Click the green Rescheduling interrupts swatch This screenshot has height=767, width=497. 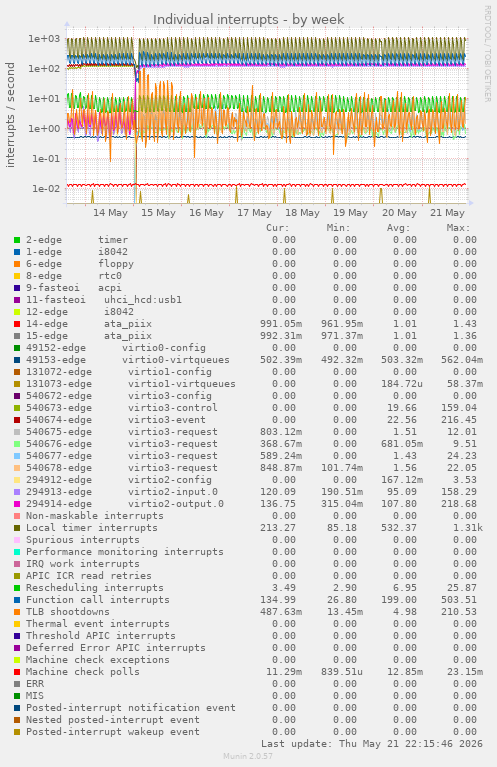click(17, 588)
